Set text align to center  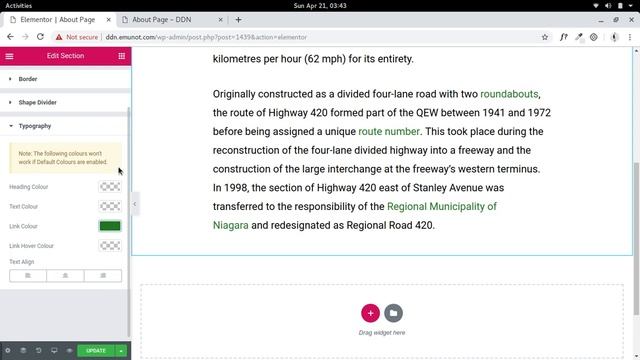click(x=65, y=276)
